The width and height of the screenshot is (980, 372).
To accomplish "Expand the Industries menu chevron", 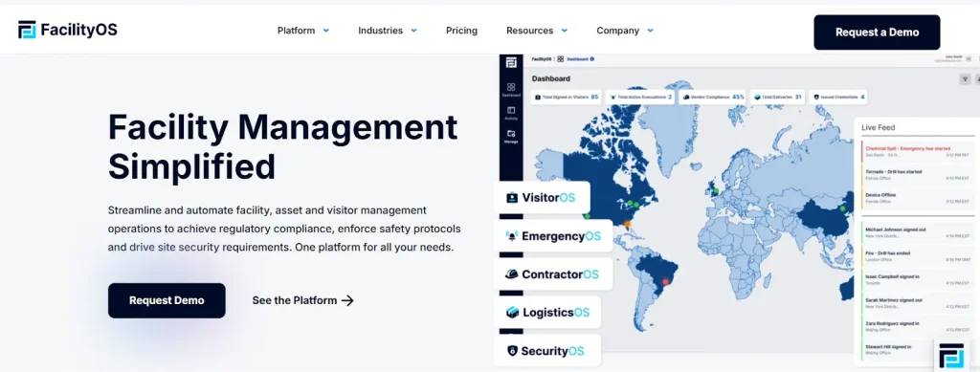I will click(413, 30).
